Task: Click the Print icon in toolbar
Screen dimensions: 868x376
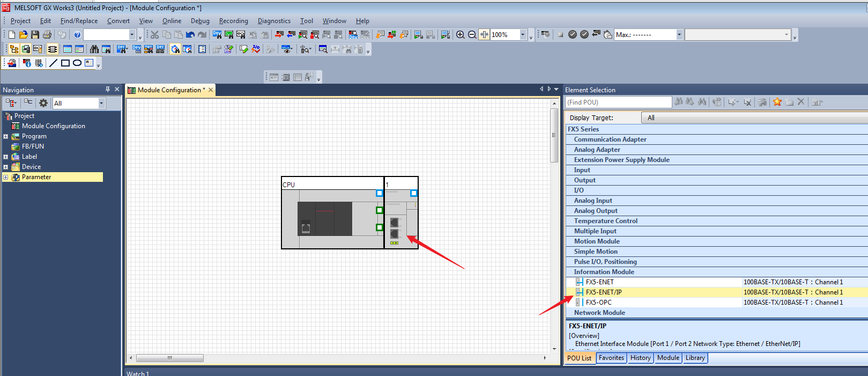Action: point(47,34)
